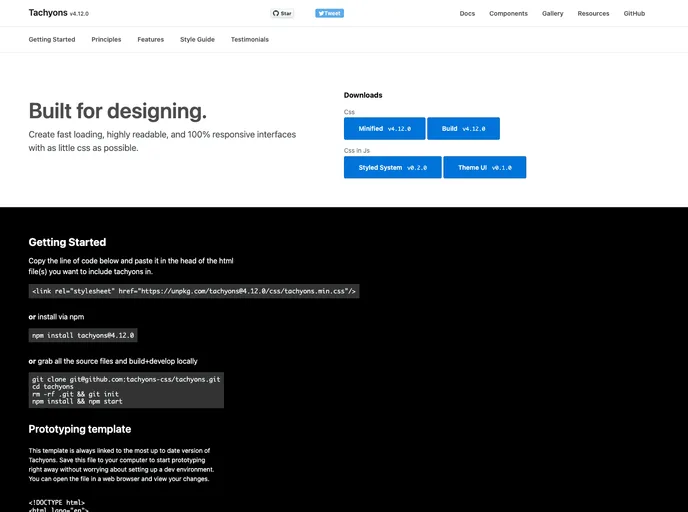Click the Downloads heading
This screenshot has height=512, width=688.
[x=363, y=95]
